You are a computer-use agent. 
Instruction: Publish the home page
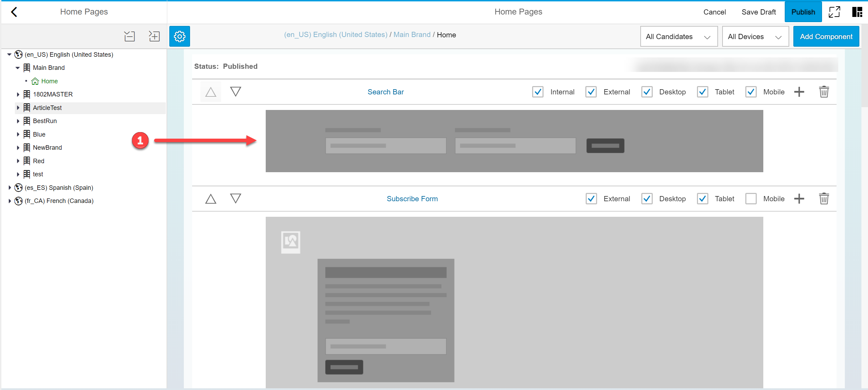pyautogui.click(x=803, y=12)
